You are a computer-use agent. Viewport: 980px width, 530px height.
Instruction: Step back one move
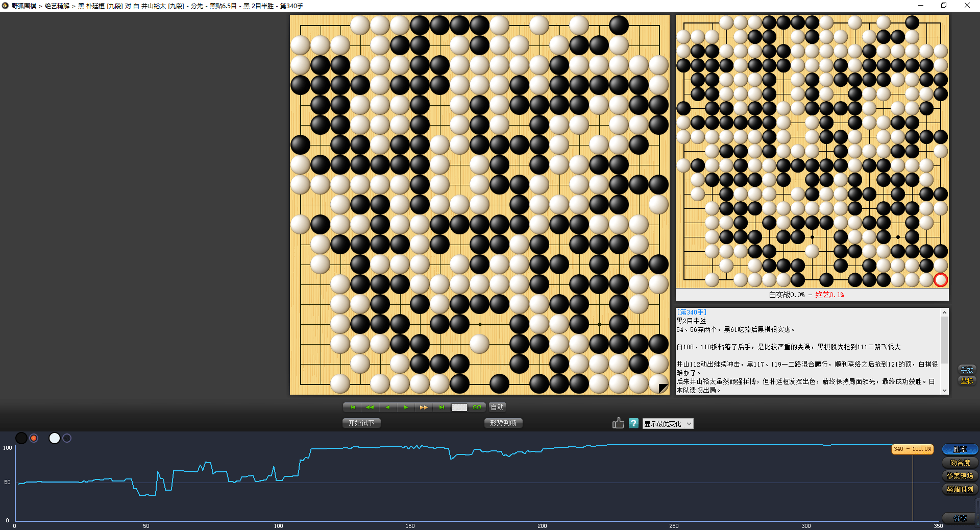pos(388,407)
